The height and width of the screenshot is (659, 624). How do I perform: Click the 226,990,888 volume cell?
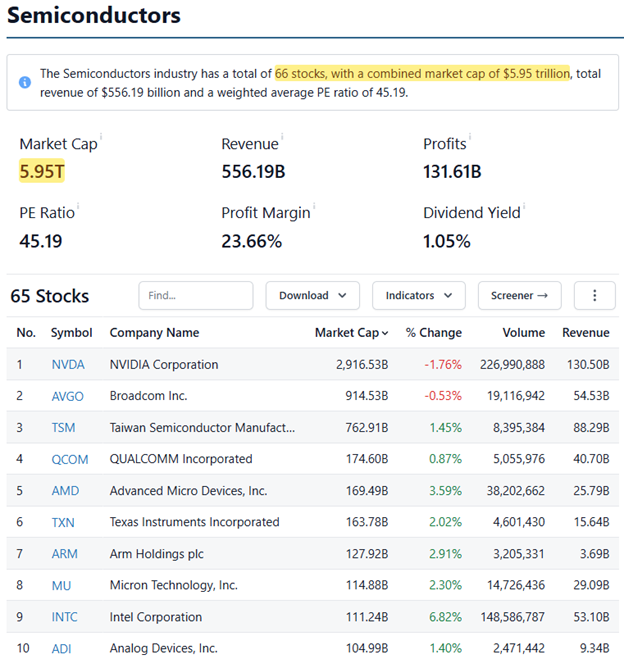[x=513, y=364]
